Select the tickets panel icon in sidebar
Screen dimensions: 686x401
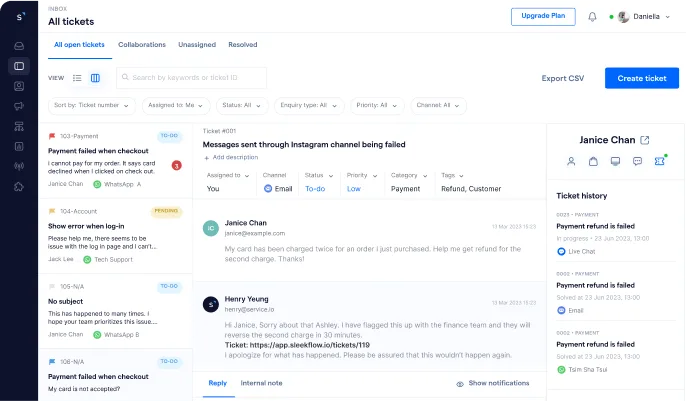coord(19,66)
